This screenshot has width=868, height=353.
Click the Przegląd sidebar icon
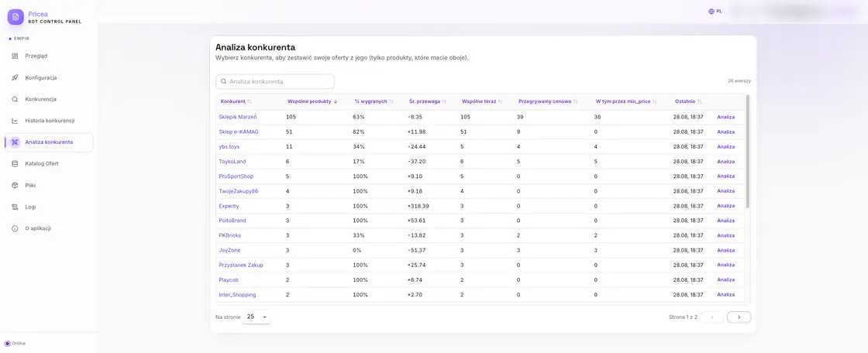[x=15, y=56]
